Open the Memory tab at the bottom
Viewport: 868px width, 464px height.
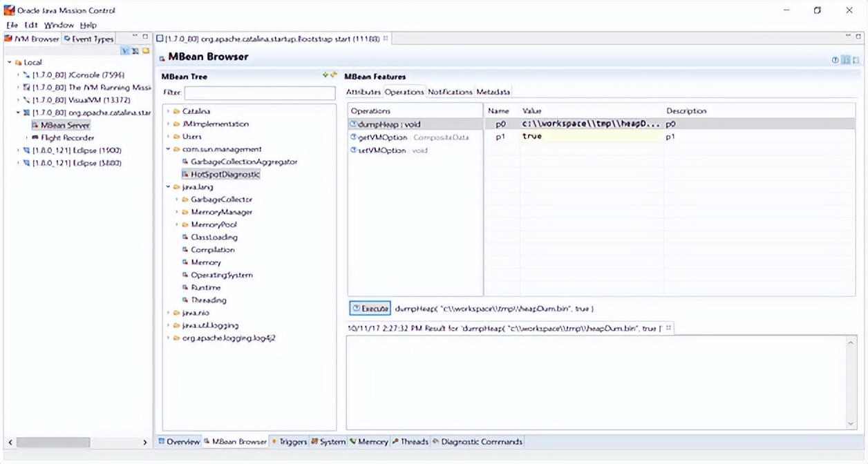click(x=369, y=441)
